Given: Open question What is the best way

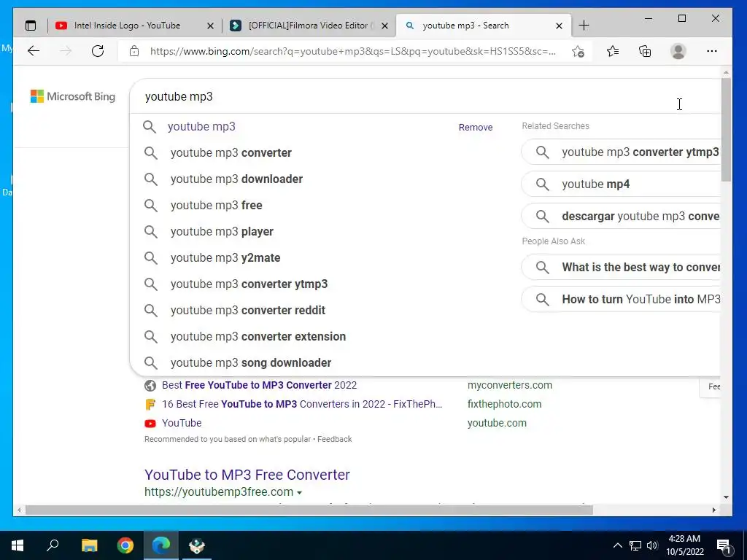Looking at the screenshot, I should pyautogui.click(x=622, y=267).
